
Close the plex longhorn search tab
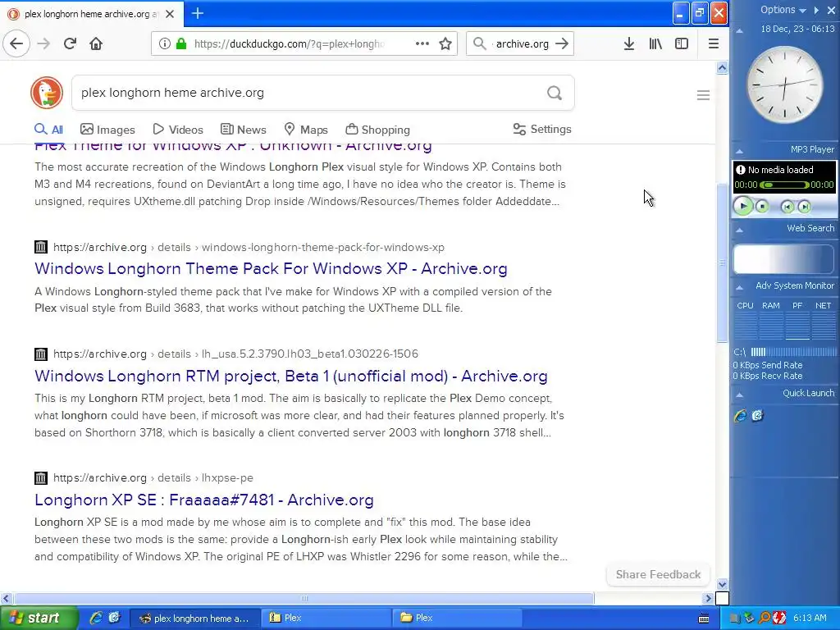pyautogui.click(x=170, y=14)
